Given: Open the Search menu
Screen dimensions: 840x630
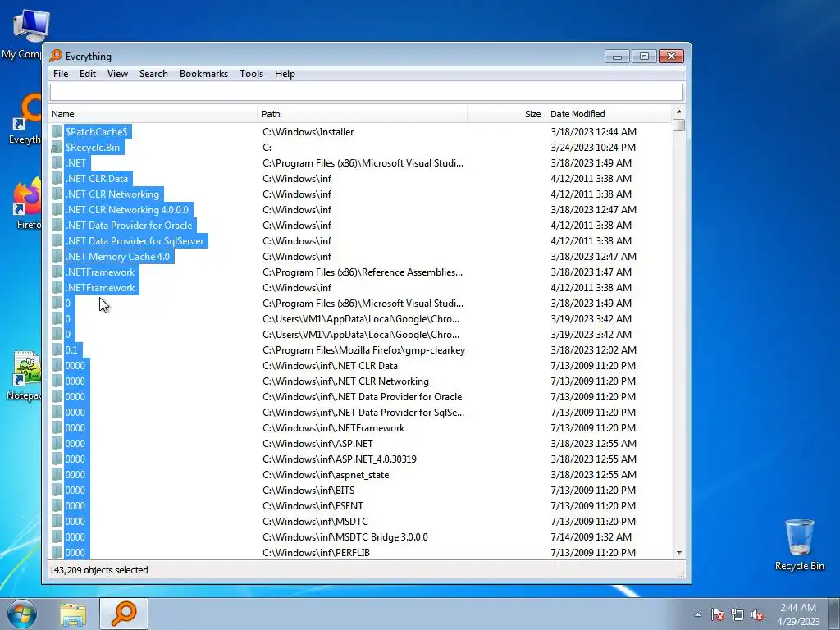Looking at the screenshot, I should (153, 74).
